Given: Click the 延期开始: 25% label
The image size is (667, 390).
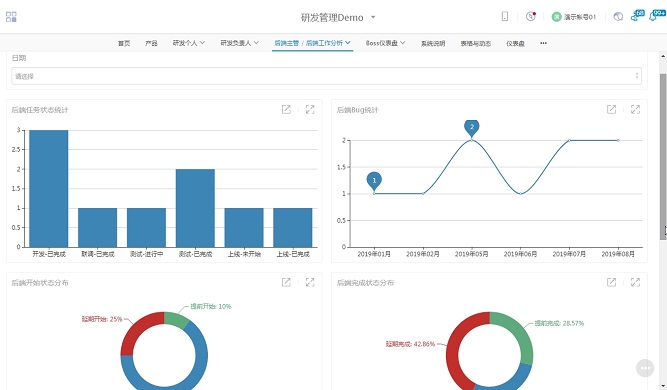Looking at the screenshot, I should pyautogui.click(x=102, y=319).
